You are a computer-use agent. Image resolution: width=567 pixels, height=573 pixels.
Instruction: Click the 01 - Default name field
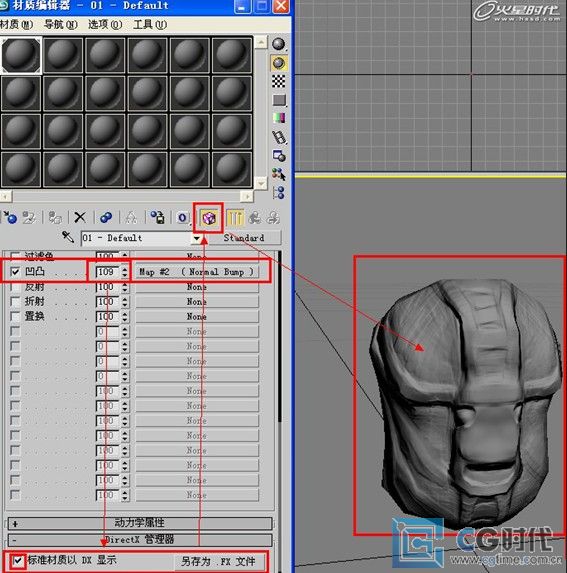pos(136,238)
